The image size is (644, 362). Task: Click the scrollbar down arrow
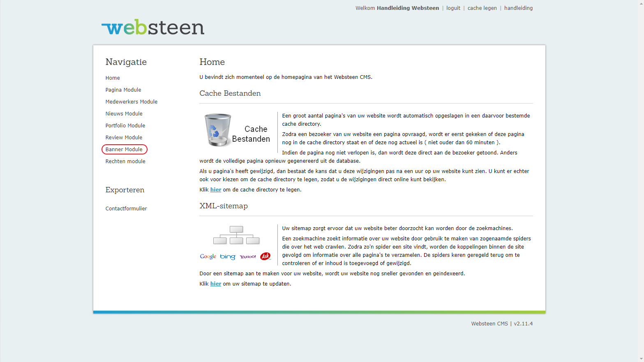[x=641, y=359]
